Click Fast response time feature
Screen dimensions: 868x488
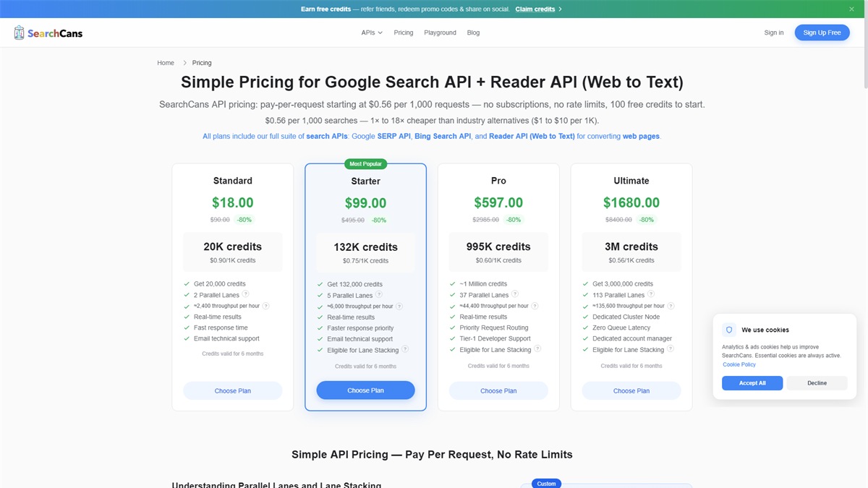(x=221, y=328)
